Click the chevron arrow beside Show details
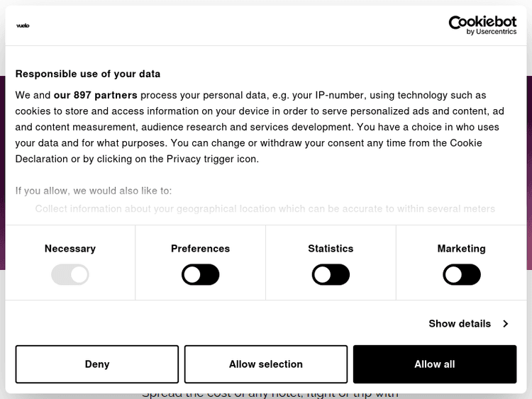 506,324
